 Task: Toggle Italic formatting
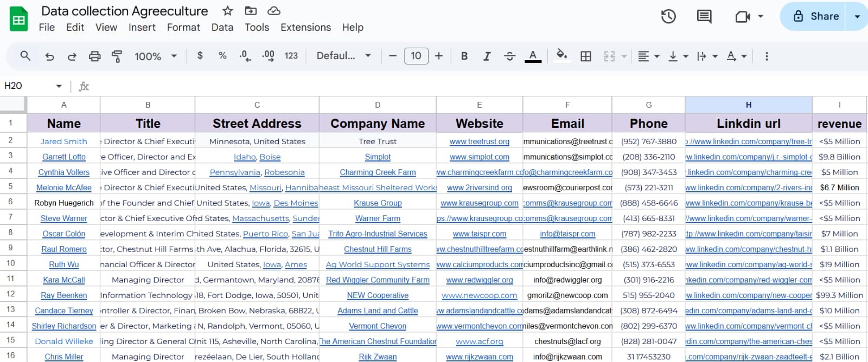487,56
